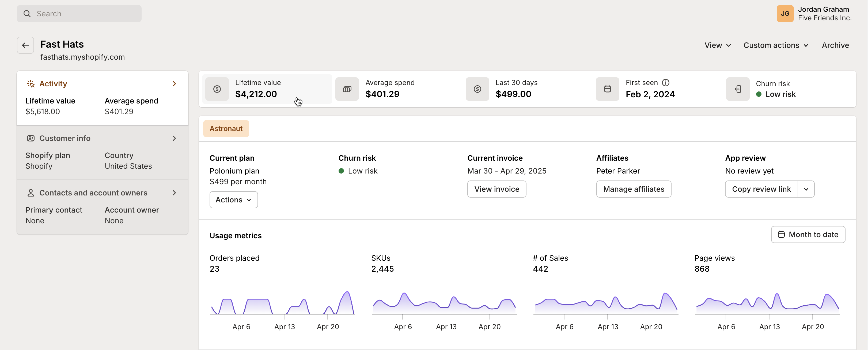Expand the Copy review link arrow
This screenshot has width=868, height=350.
[x=806, y=189]
